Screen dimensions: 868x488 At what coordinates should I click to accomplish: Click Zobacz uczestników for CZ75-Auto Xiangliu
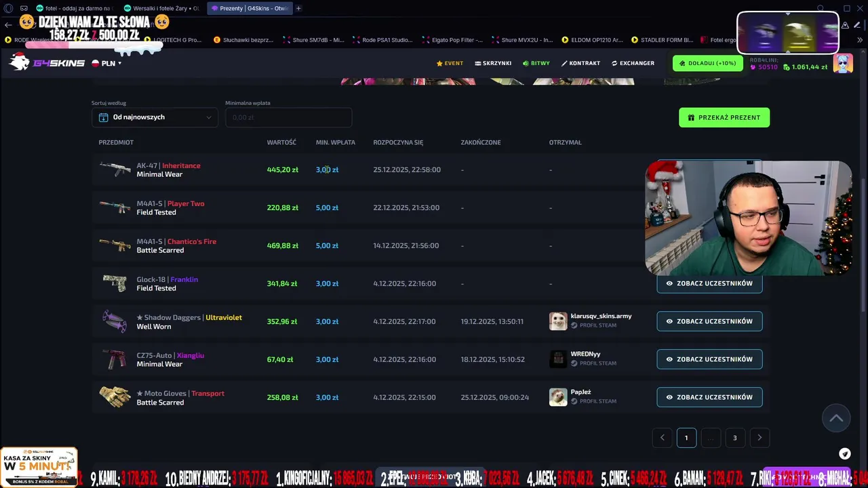[x=709, y=359]
